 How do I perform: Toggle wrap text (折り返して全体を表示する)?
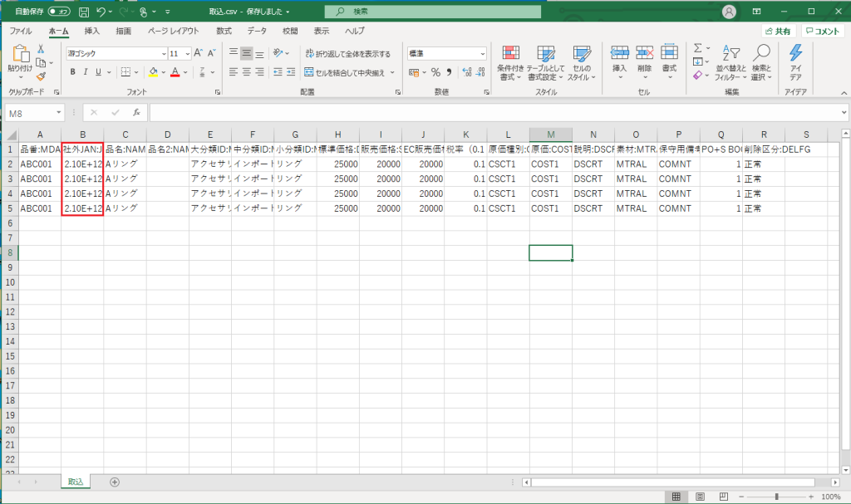tap(347, 53)
